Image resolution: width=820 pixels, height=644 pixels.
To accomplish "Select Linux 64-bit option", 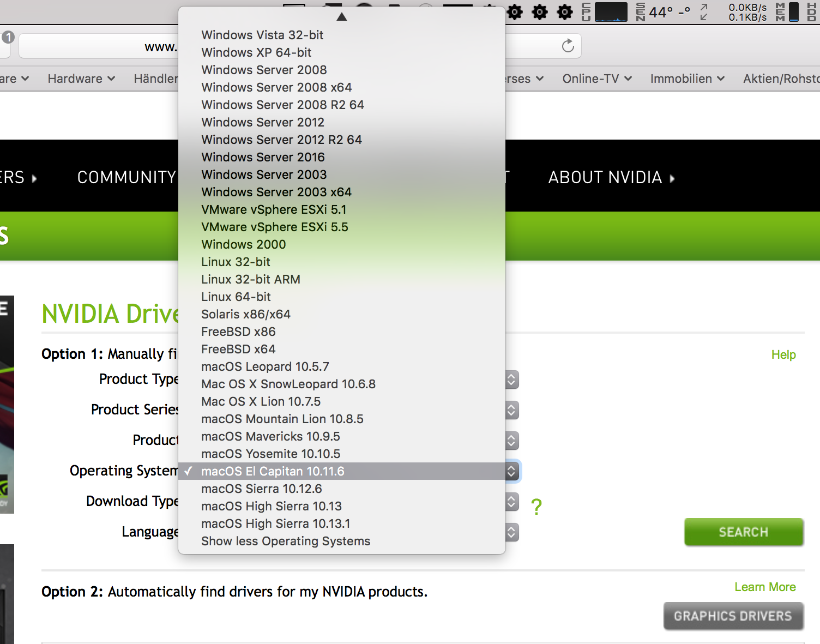I will point(342,297).
